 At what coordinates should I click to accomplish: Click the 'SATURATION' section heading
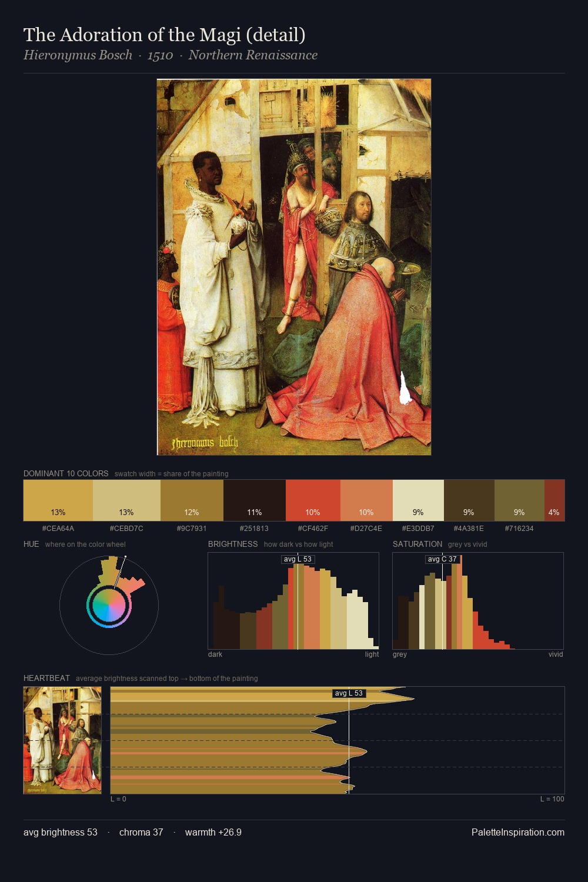[417, 544]
